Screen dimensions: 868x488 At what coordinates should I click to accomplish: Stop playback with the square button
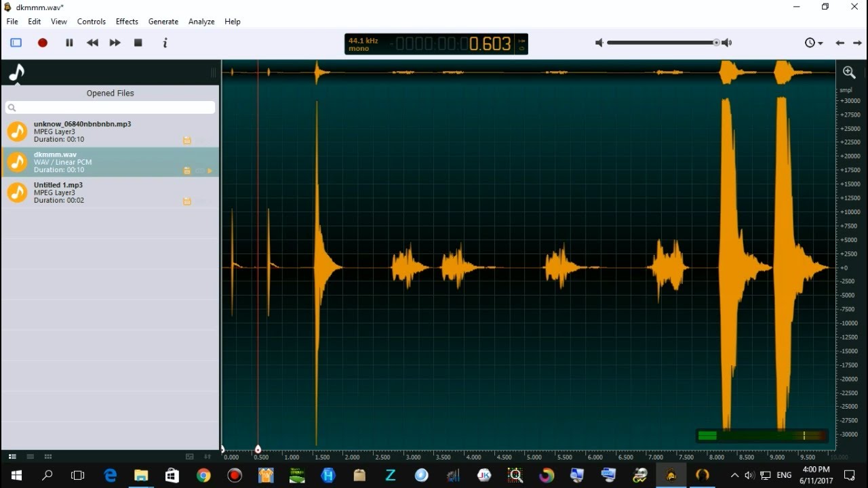pyautogui.click(x=138, y=43)
